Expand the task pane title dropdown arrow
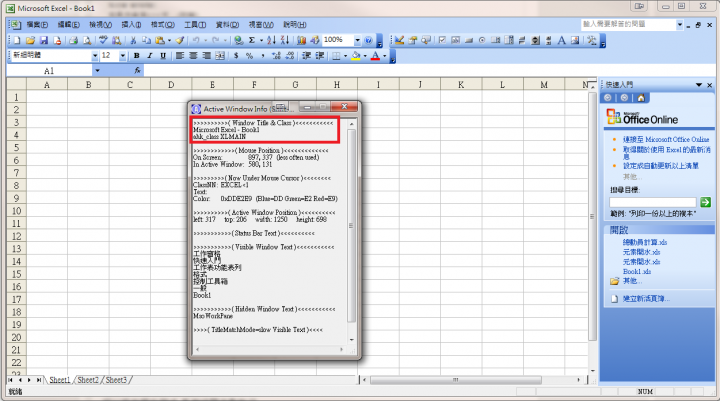The width and height of the screenshot is (720, 401). pyautogui.click(x=699, y=85)
